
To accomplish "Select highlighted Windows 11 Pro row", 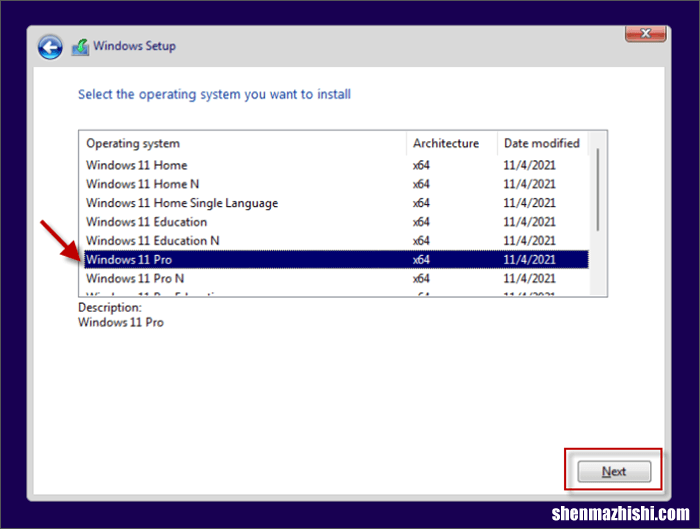I will click(337, 259).
